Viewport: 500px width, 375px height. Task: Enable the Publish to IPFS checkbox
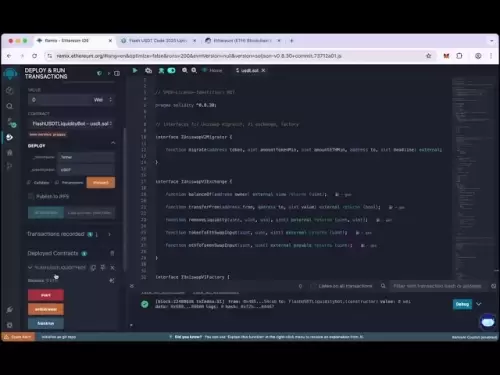point(31,196)
